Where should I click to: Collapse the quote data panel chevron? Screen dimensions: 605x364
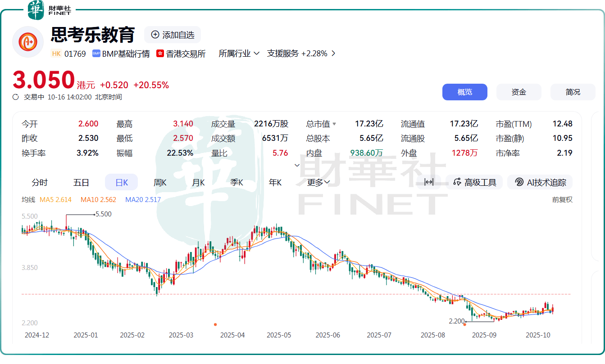pos(297,166)
